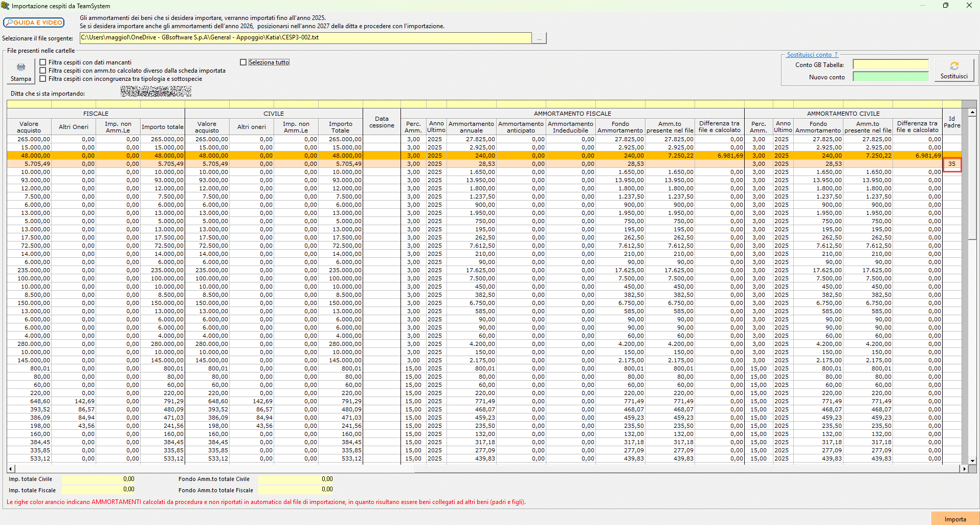
Task: Click Id Padre column header
Action: coord(952,122)
